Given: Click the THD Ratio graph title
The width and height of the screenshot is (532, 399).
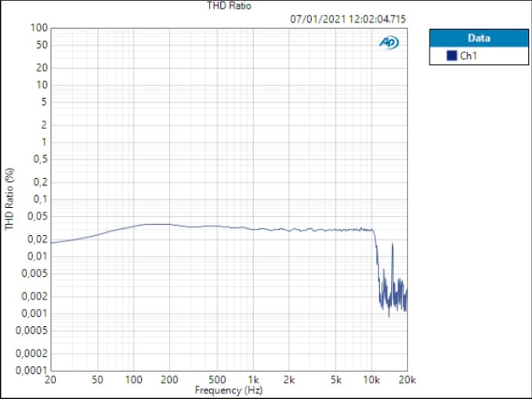Looking at the screenshot, I should (229, 5).
